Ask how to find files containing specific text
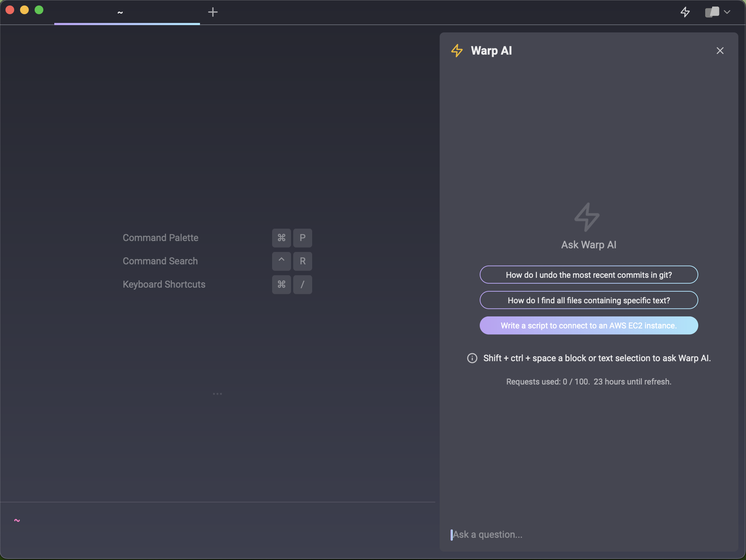 pos(589,300)
